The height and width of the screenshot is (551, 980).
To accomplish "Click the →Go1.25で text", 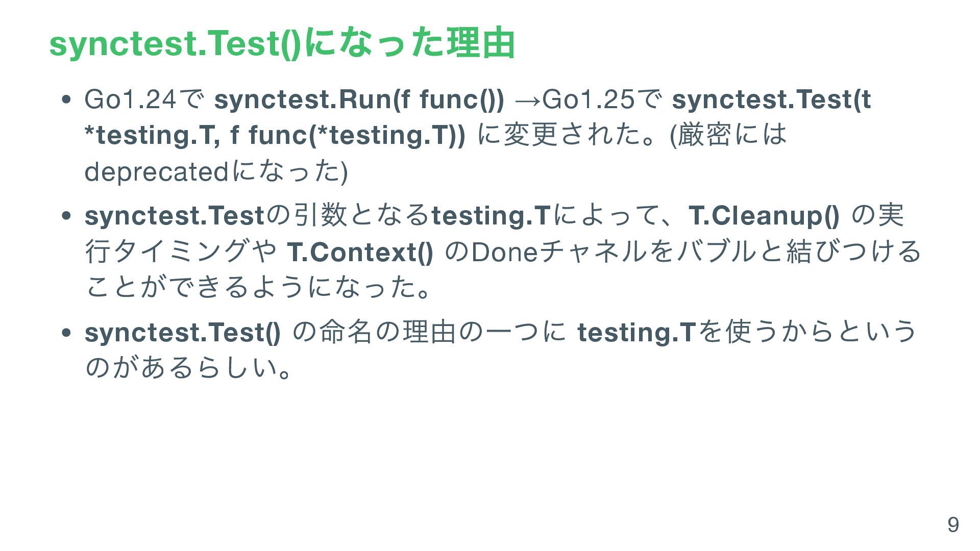I will (589, 99).
